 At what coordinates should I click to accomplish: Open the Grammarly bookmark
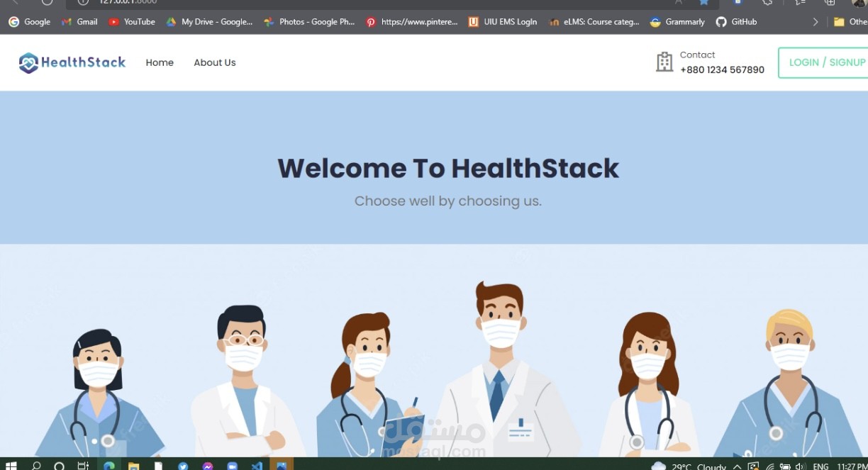click(677, 22)
